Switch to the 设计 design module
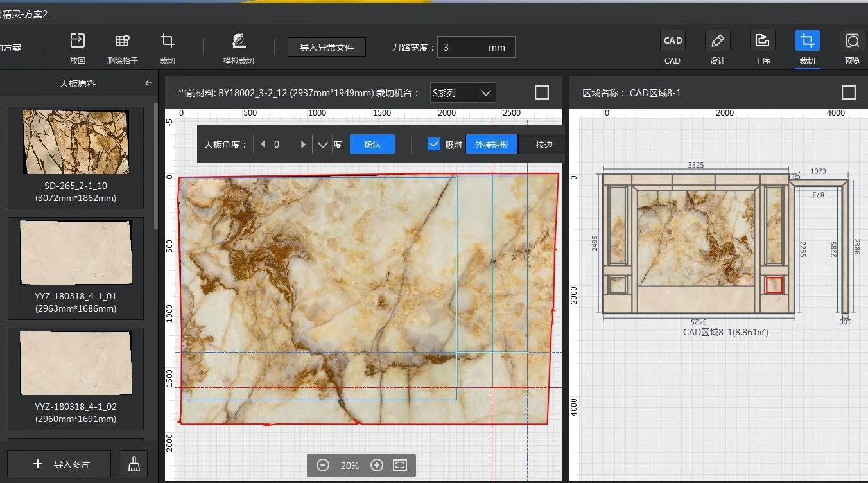 (717, 40)
